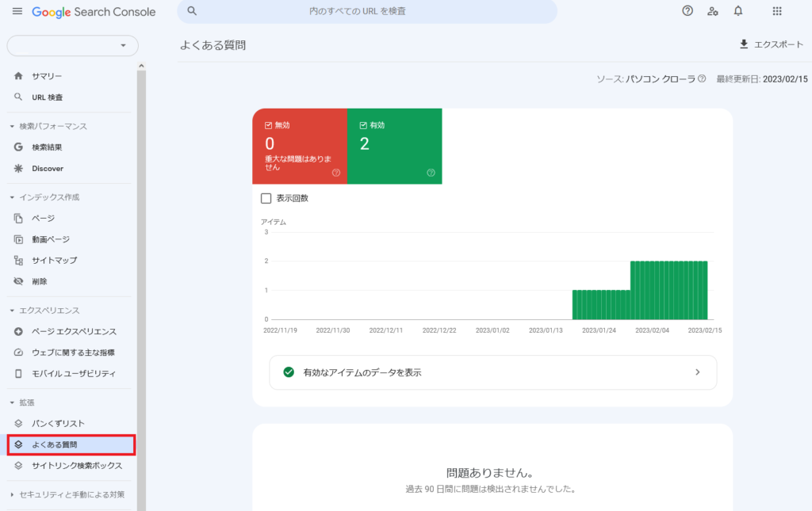The width and height of the screenshot is (812, 511).
Task: Toggle the 無効 checkbox in red card
Action: click(268, 125)
